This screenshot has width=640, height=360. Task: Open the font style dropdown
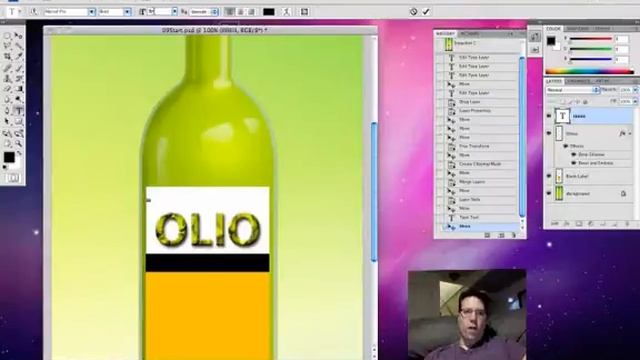pos(127,12)
